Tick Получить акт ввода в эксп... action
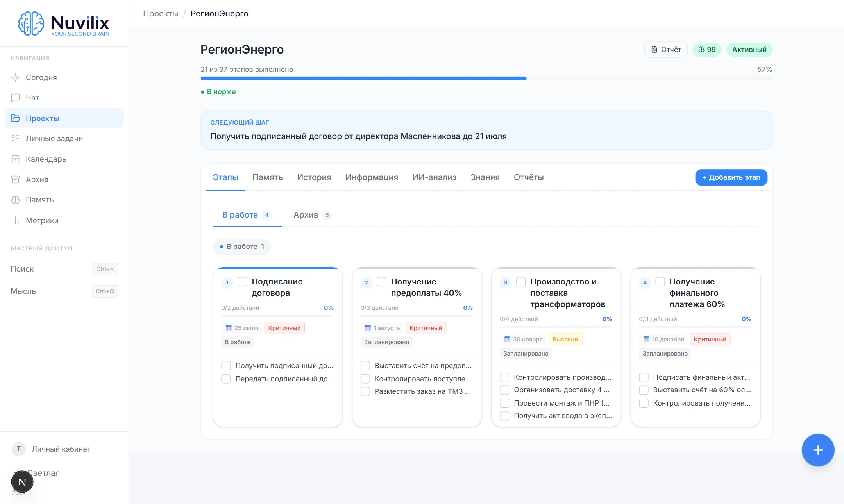 tap(504, 416)
